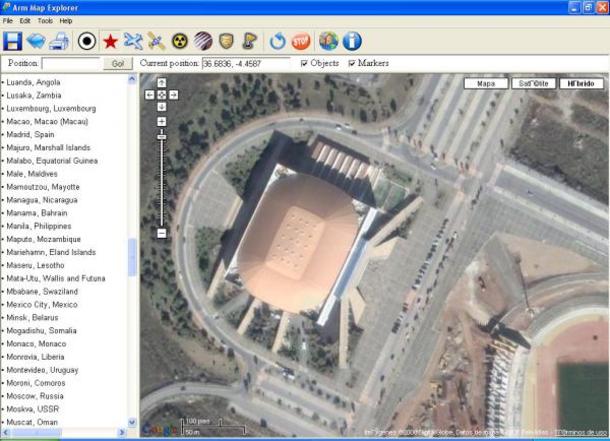Select Maputo, Mozambique entry
Screen dimensions: 610x441
coord(43,239)
